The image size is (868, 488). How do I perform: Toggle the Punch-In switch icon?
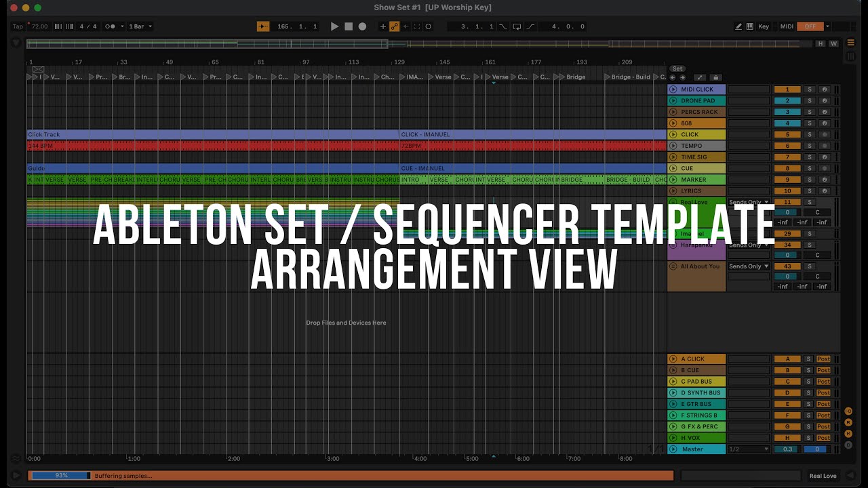503,26
